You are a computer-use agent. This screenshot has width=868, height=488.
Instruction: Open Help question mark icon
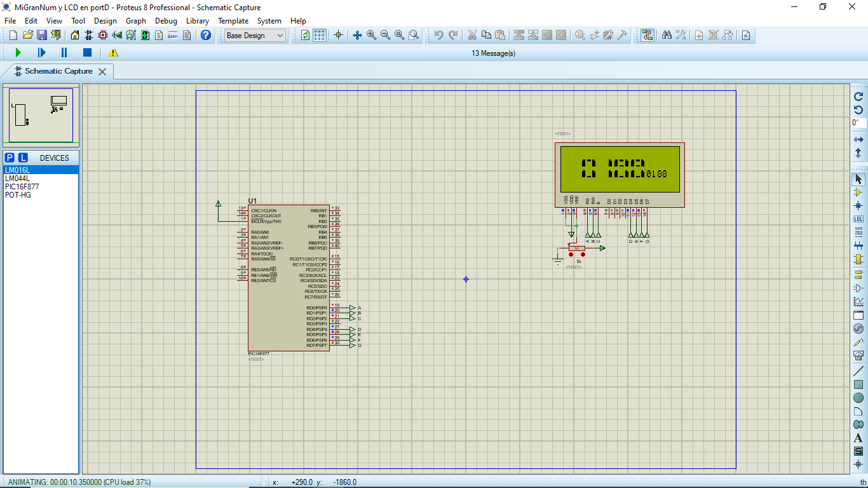206,36
